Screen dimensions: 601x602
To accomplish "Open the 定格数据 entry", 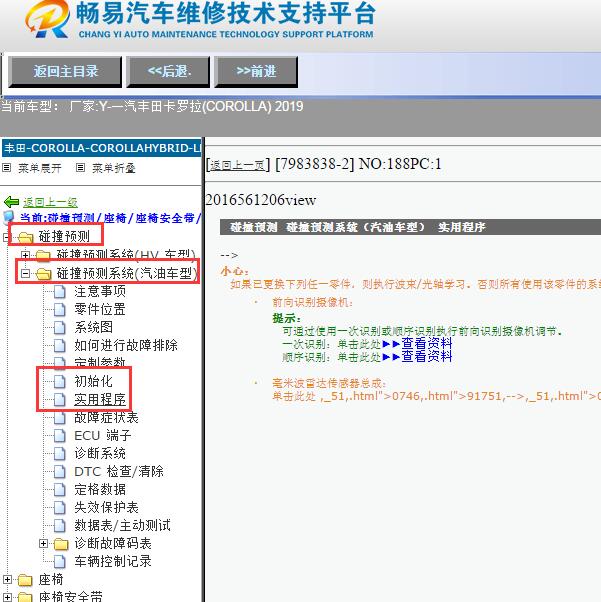I will pos(100,490).
